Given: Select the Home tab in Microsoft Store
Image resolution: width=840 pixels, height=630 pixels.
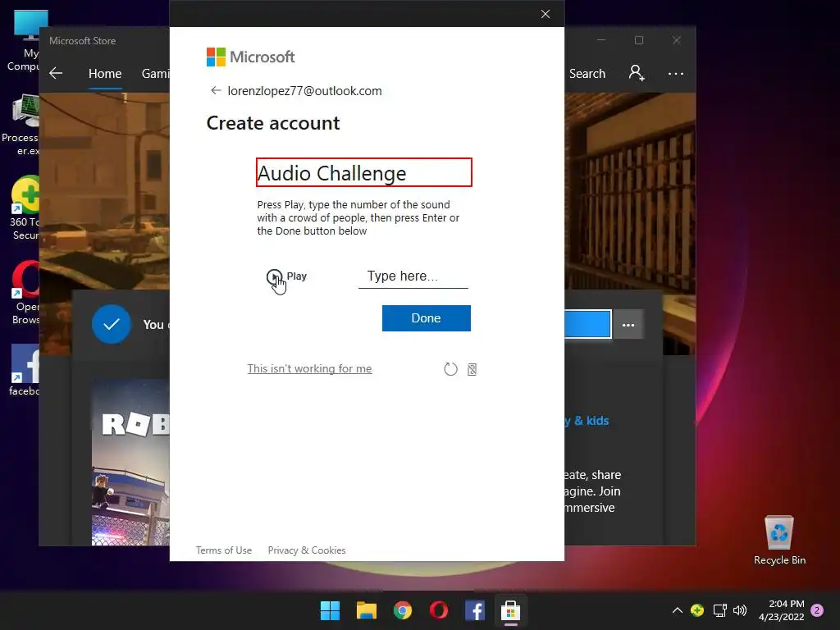Looking at the screenshot, I should click(x=105, y=73).
